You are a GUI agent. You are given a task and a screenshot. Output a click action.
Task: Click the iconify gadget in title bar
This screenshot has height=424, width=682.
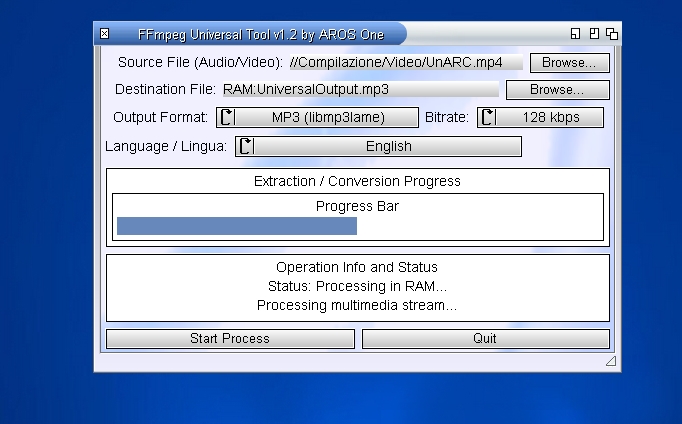(575, 33)
